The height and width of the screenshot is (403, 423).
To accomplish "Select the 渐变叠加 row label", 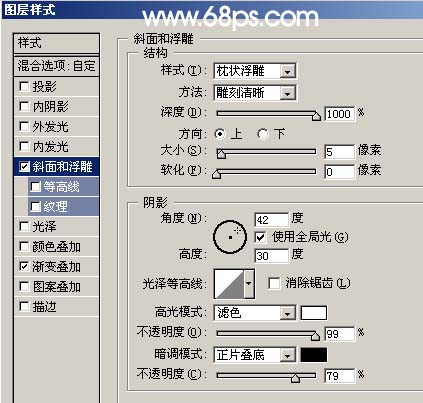I will point(56,267).
